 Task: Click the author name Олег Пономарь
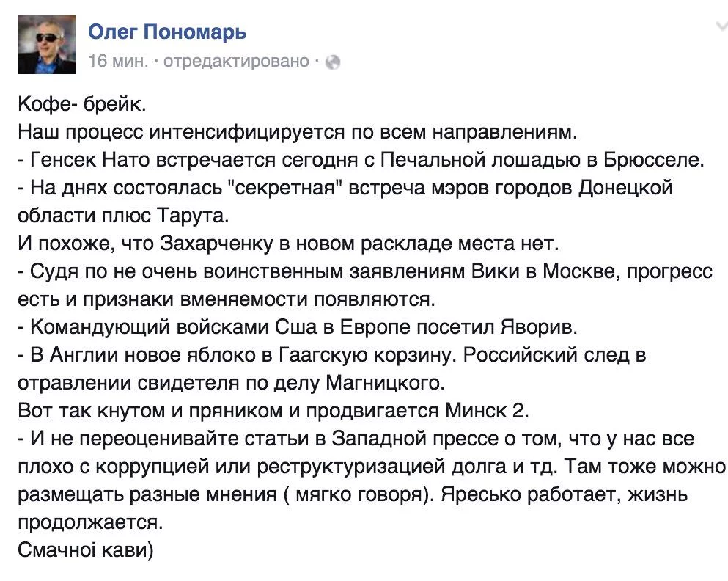[167, 32]
